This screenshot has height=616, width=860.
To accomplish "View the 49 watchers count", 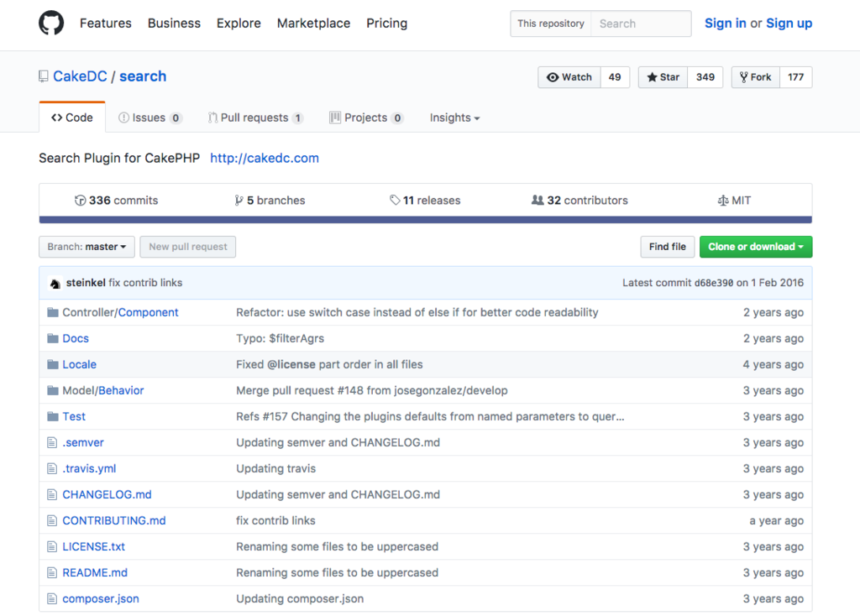I will pos(615,77).
